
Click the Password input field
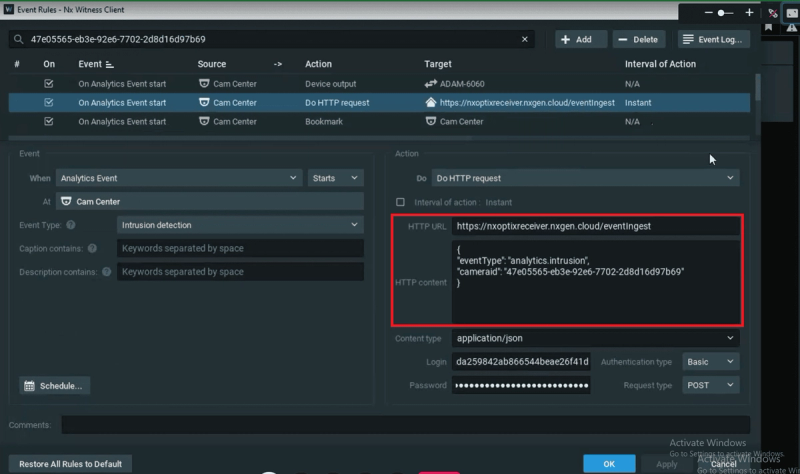[521, 385]
